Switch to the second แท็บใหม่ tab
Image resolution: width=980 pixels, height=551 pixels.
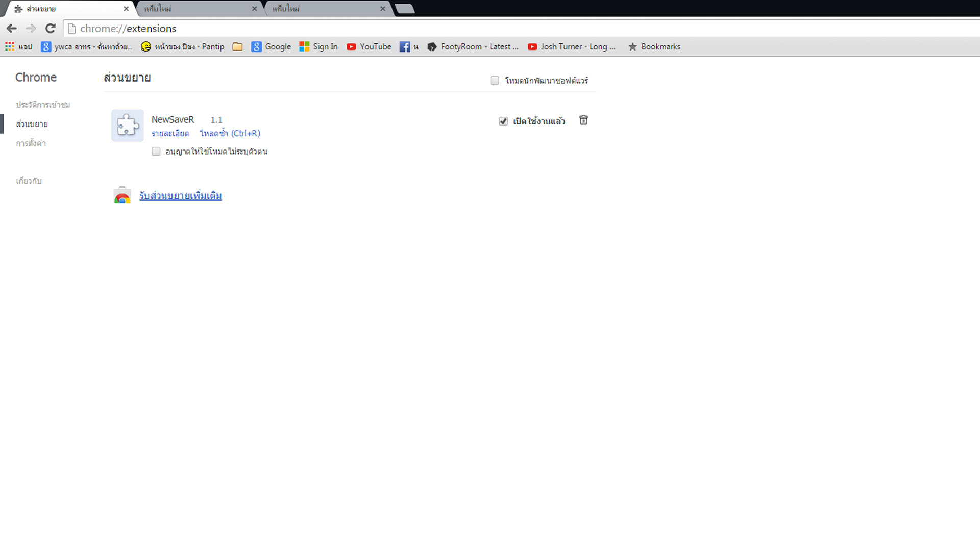(x=199, y=9)
